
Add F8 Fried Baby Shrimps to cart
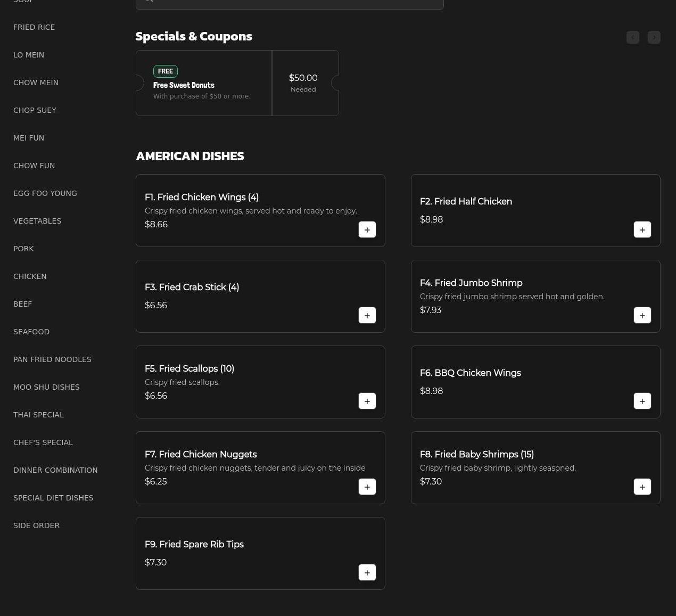pos(642,487)
